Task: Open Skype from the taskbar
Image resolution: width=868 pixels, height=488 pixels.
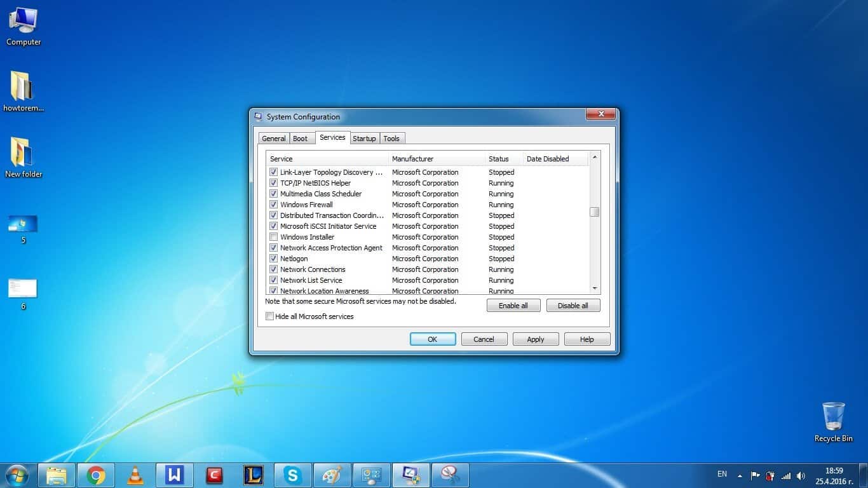Action: 292,475
